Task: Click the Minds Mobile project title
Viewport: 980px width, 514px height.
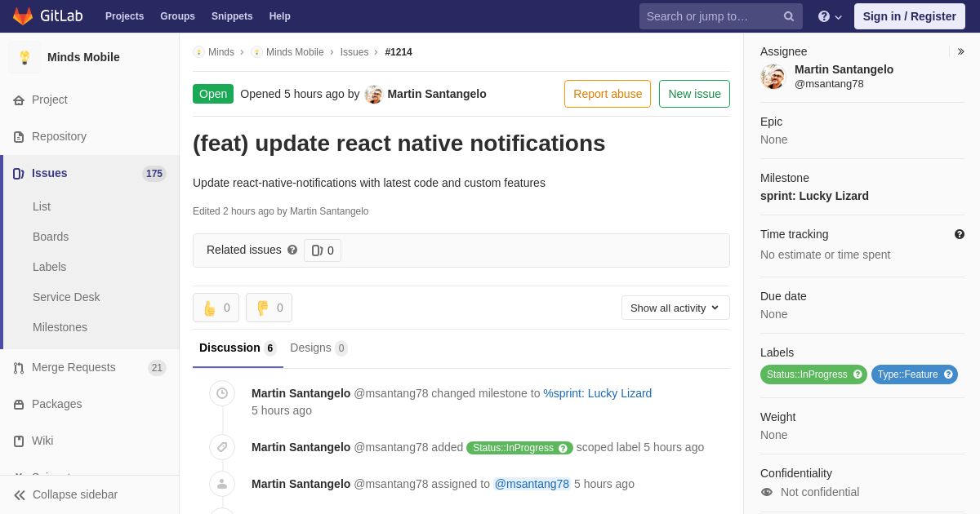Action: point(83,57)
